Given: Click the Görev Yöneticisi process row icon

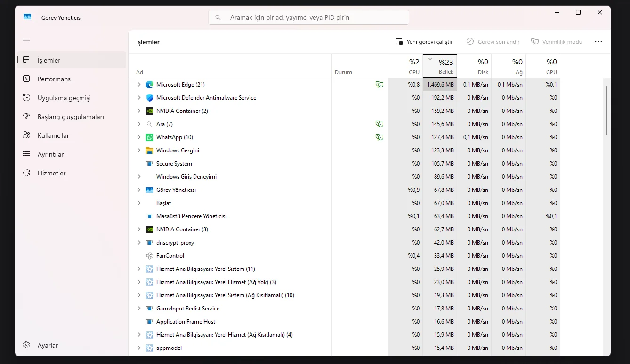Looking at the screenshot, I should (150, 190).
